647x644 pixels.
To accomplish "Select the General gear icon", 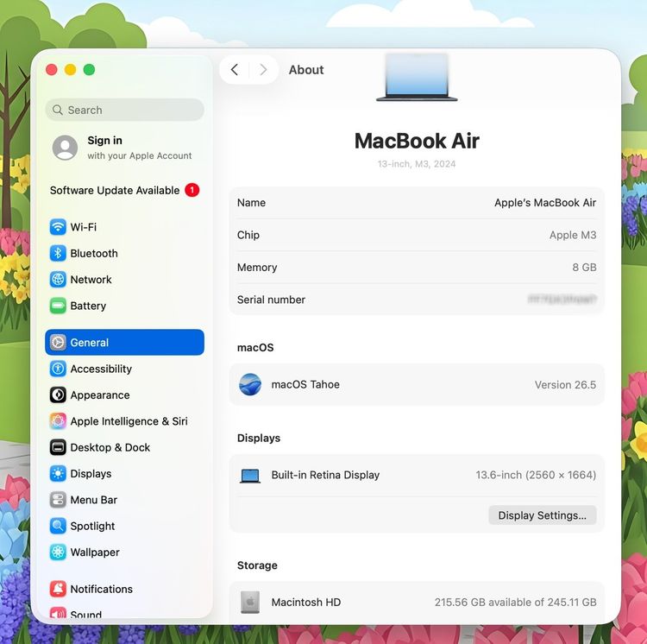I will point(58,342).
